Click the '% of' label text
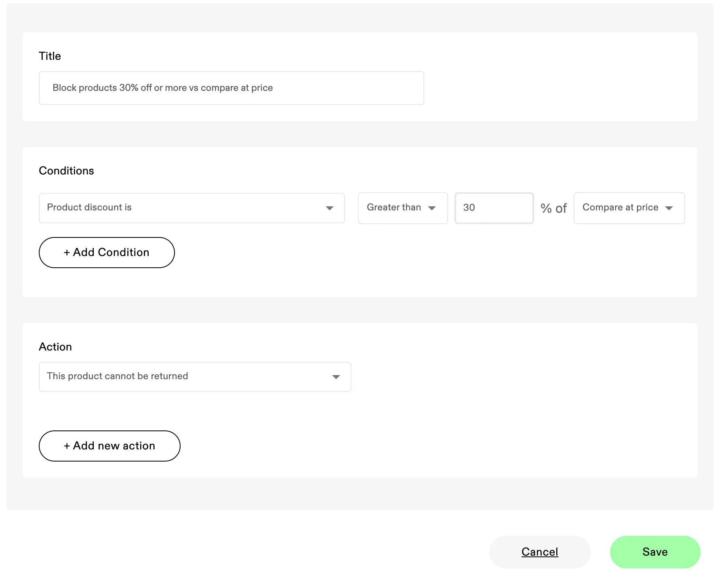The height and width of the screenshot is (575, 728). pos(553,208)
